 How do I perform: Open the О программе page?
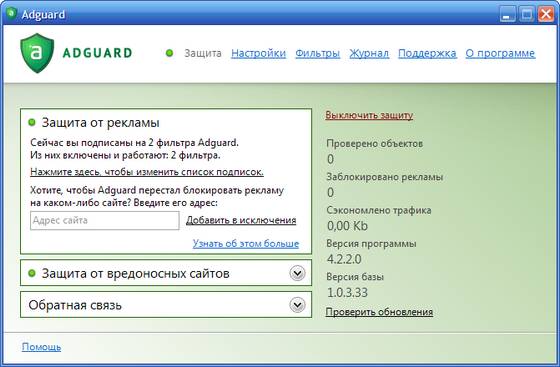[500, 53]
